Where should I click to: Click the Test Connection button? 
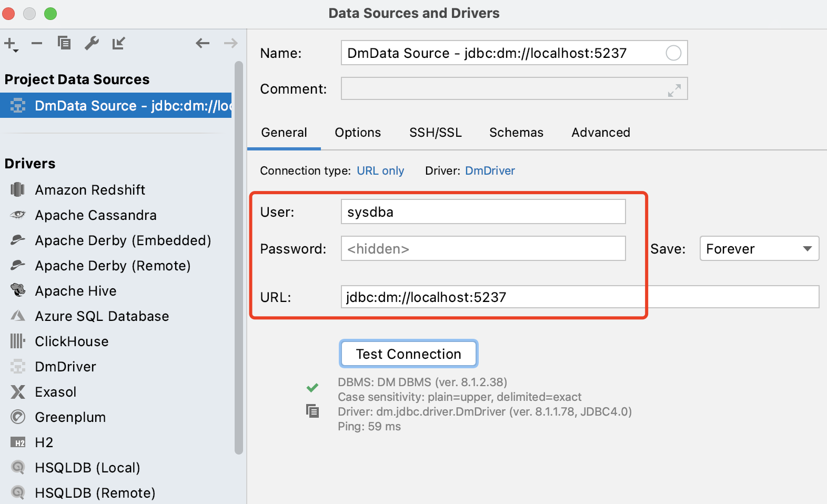click(409, 354)
